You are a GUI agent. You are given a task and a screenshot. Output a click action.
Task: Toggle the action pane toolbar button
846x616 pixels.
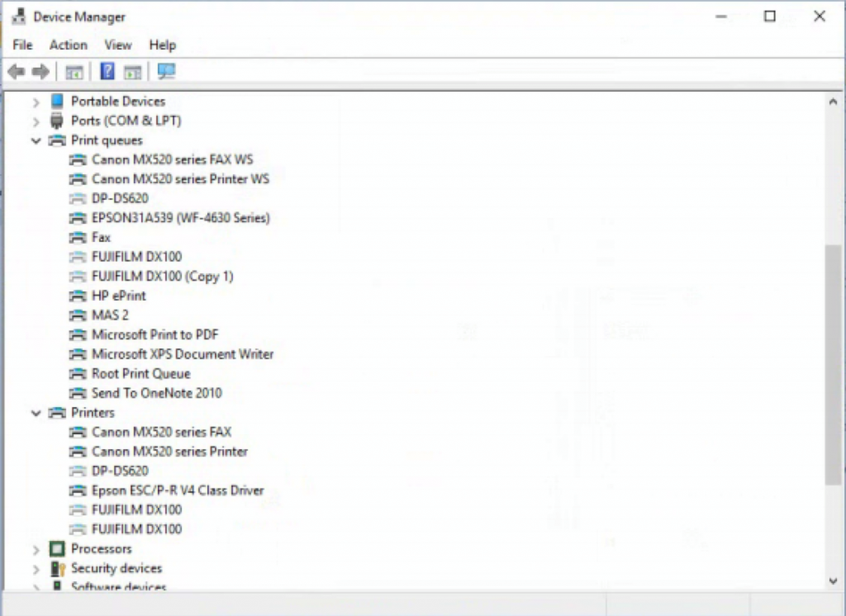coord(132,71)
